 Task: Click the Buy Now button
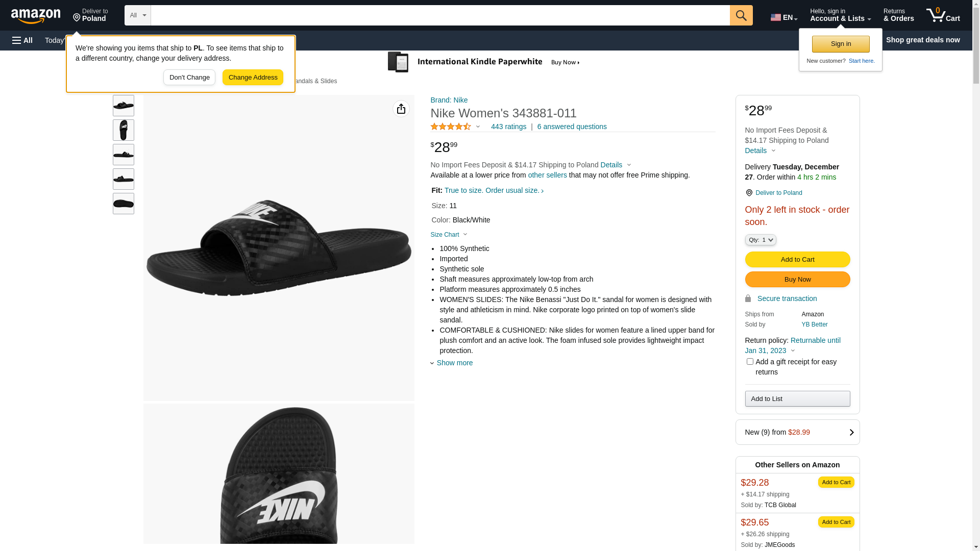tap(797, 280)
